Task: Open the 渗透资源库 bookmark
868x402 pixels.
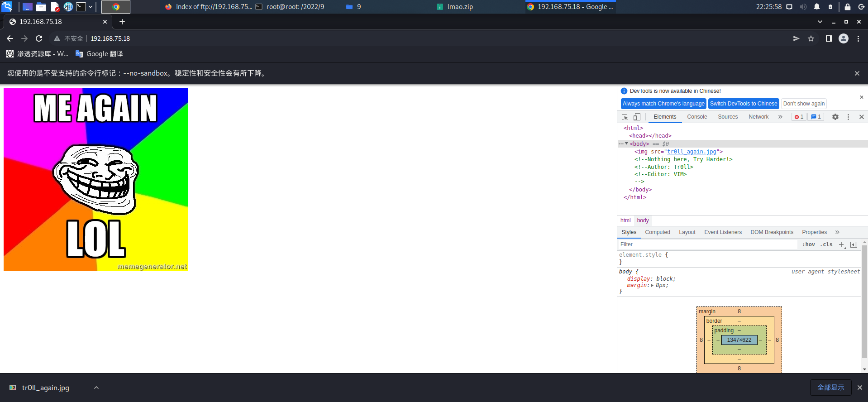Action: pyautogui.click(x=37, y=54)
